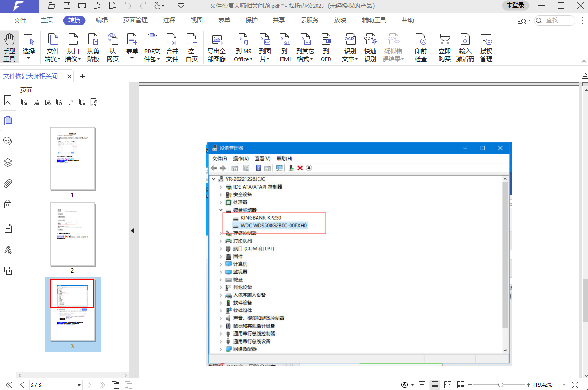
Task: Click the enlarge thumbnails icon in page panel
Action: [24, 102]
